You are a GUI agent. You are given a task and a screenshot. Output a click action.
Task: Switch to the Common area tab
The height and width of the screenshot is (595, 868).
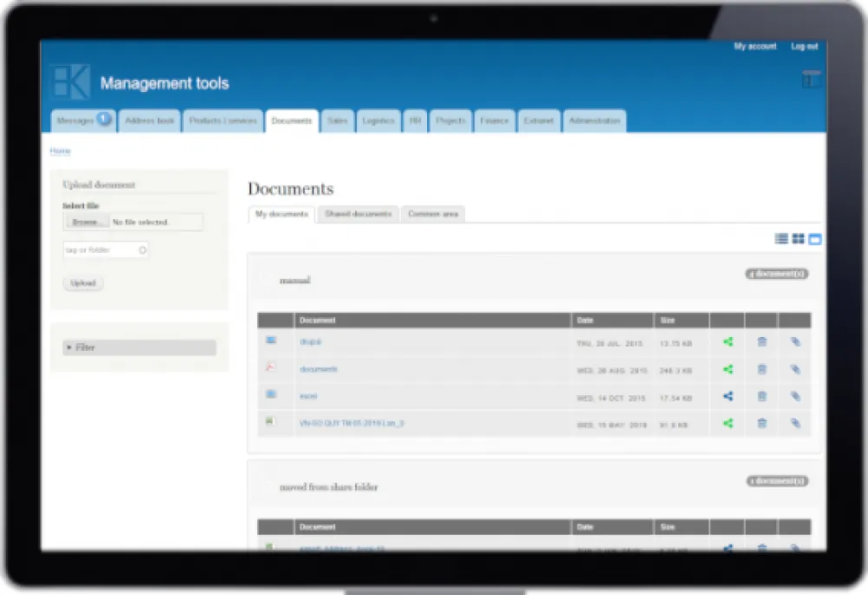(433, 214)
